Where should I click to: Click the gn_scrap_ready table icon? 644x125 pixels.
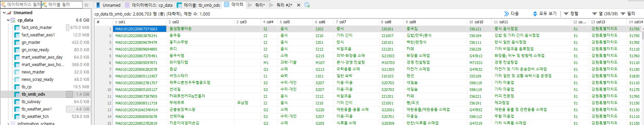pos(17,50)
